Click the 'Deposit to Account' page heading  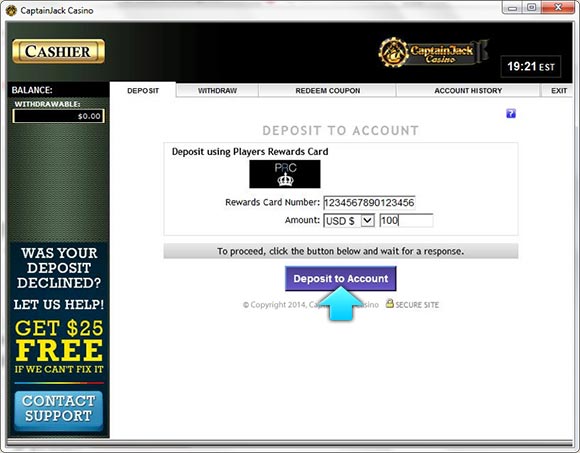pyautogui.click(x=340, y=131)
